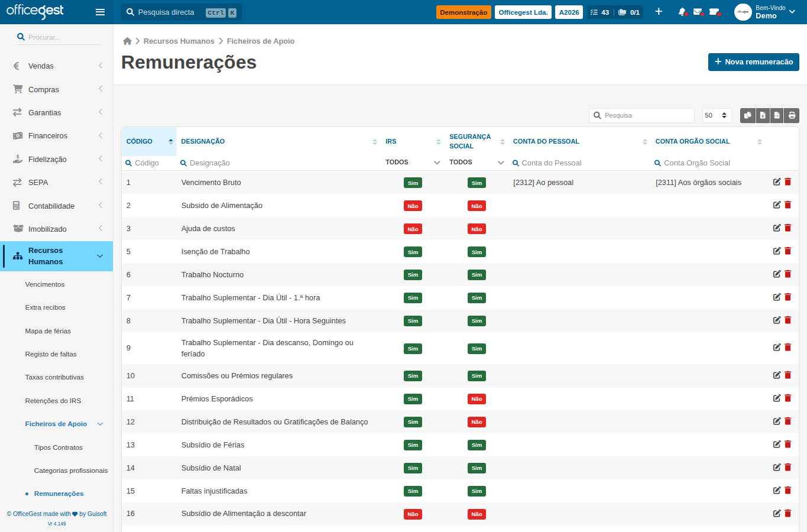The image size is (807, 532).
Task: Edit Subsídio de Alimentação a descontar row
Action: coord(777,514)
